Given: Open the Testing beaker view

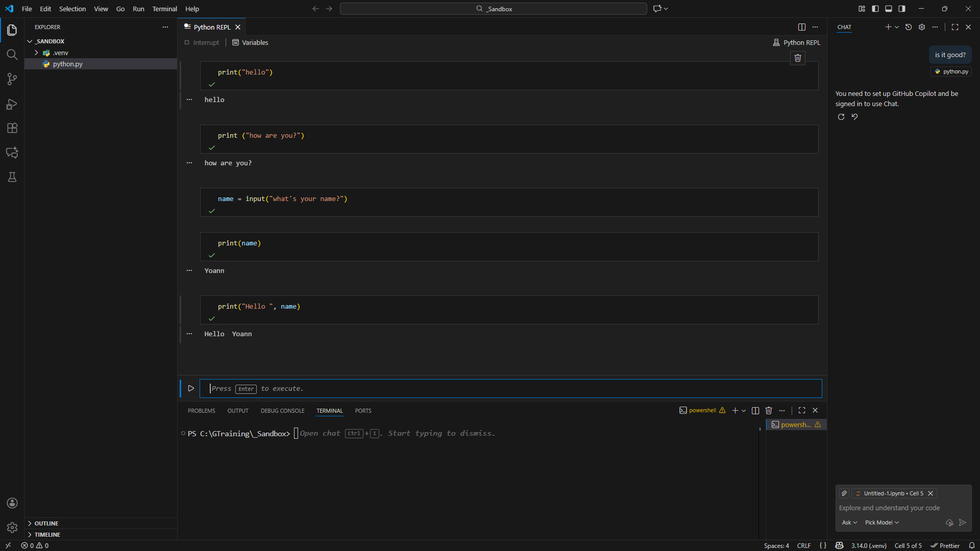Looking at the screenshot, I should (x=12, y=177).
